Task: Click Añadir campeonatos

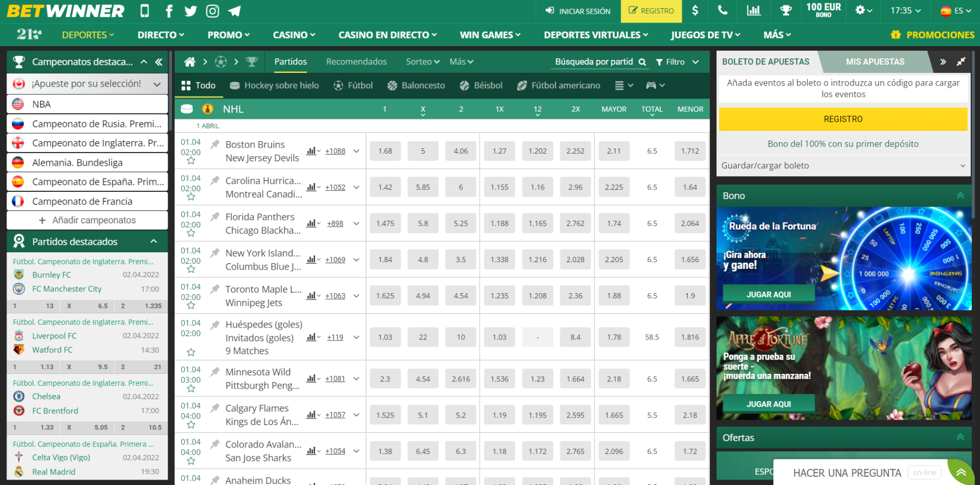Action: point(87,220)
